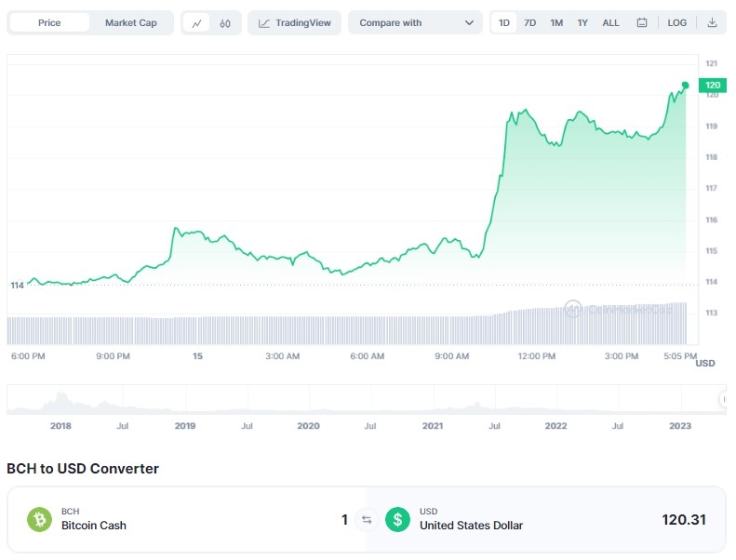Click the BCH to USD Converter heading
The height and width of the screenshot is (560, 736).
[x=83, y=469]
